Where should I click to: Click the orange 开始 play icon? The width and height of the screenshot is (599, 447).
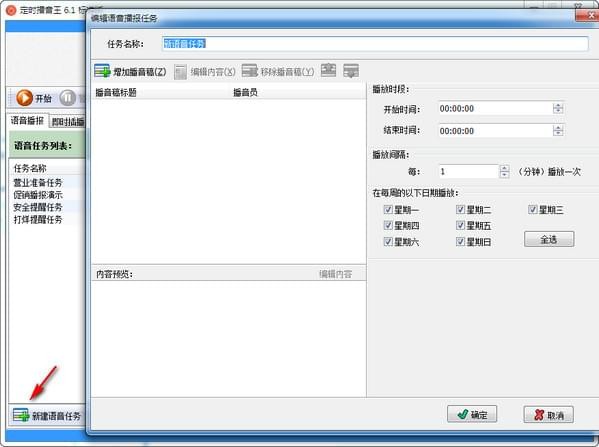[x=24, y=98]
